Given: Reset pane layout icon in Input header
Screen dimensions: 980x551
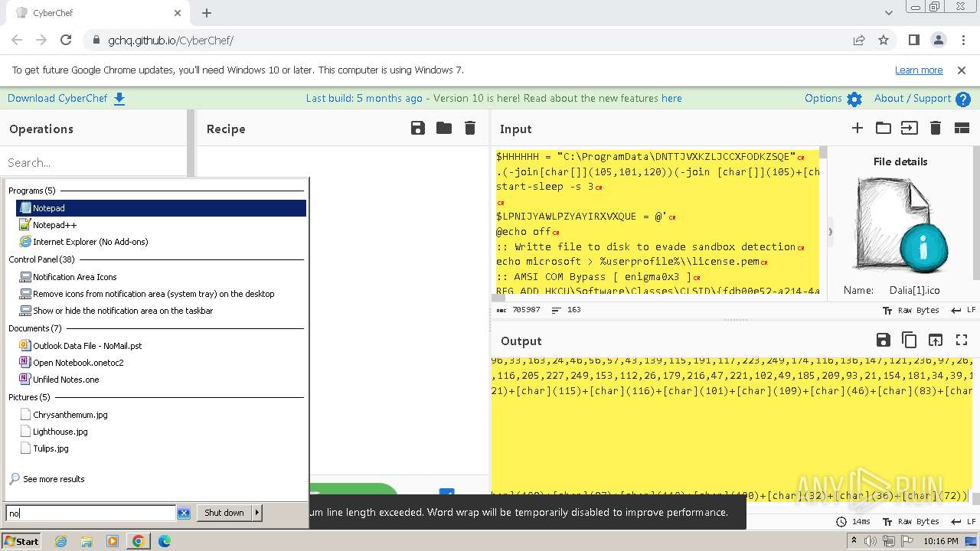Looking at the screenshot, I should click(x=962, y=128).
